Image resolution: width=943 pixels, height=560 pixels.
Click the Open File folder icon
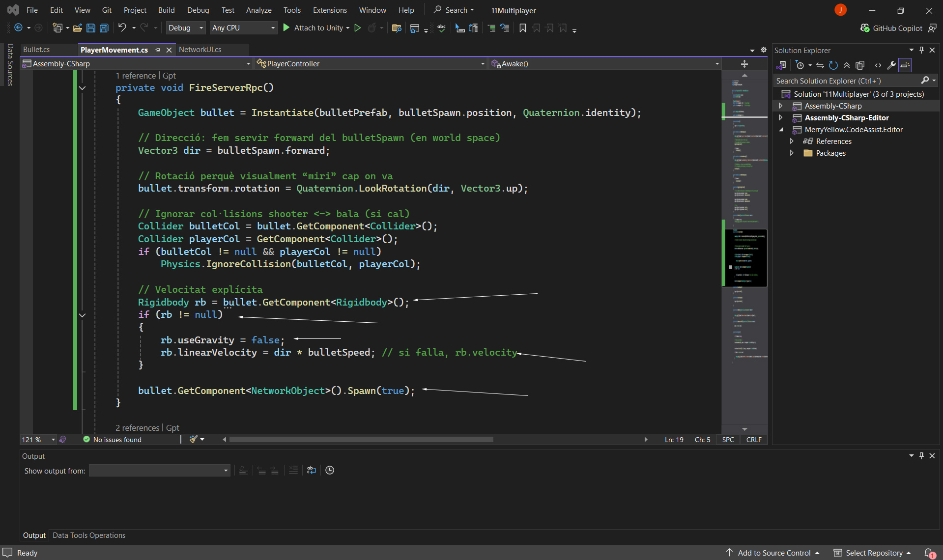pos(77,28)
